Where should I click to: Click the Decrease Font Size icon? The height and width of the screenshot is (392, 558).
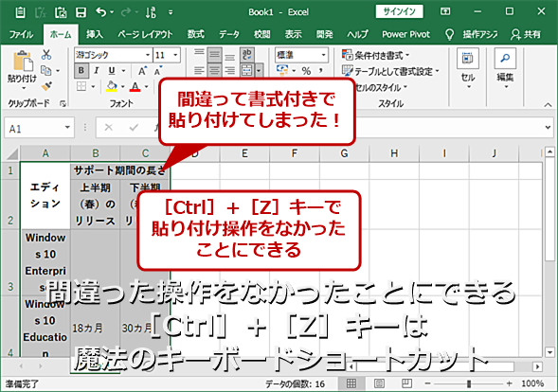click(x=158, y=71)
